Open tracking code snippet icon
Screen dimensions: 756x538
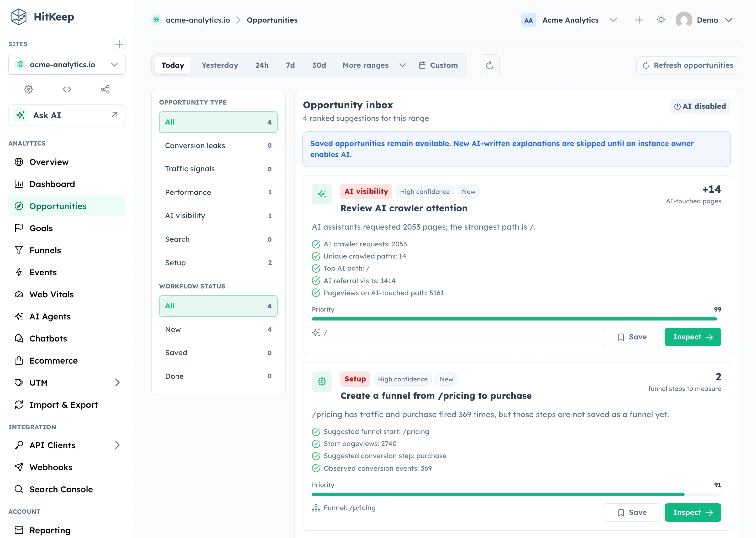pos(67,89)
